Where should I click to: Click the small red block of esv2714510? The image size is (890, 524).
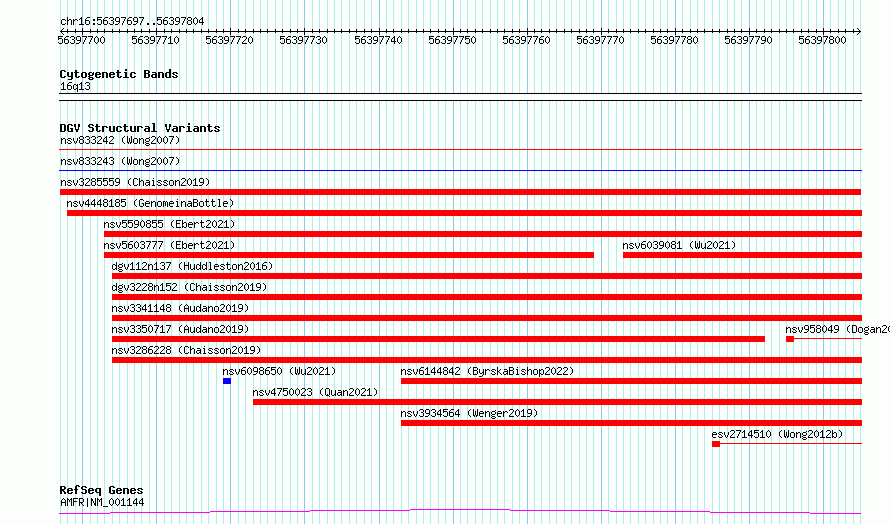coord(716,444)
